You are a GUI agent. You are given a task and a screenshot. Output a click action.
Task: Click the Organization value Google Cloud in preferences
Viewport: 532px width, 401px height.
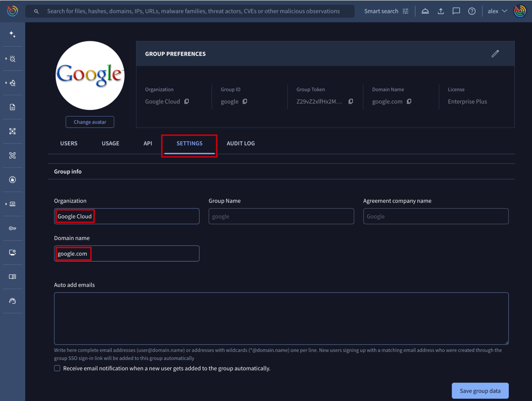162,101
